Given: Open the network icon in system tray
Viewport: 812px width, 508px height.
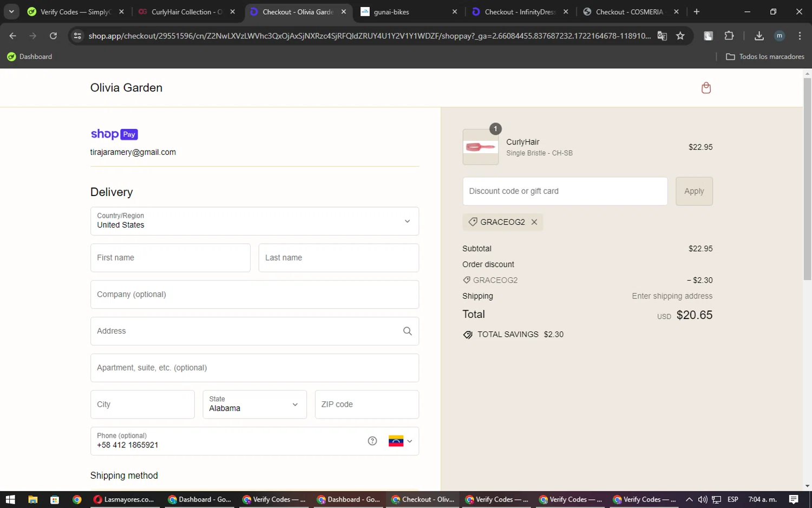Looking at the screenshot, I should [x=717, y=499].
